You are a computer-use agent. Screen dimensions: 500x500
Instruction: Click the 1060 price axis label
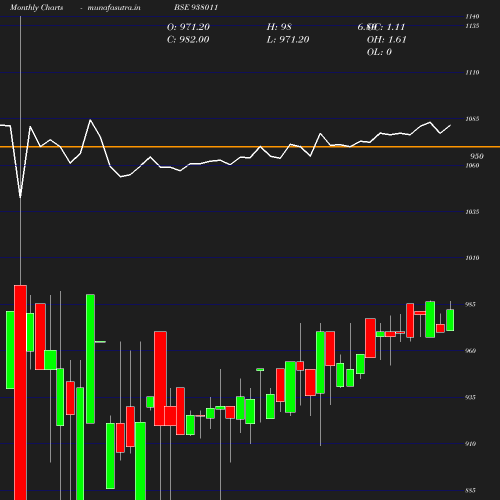(472, 165)
